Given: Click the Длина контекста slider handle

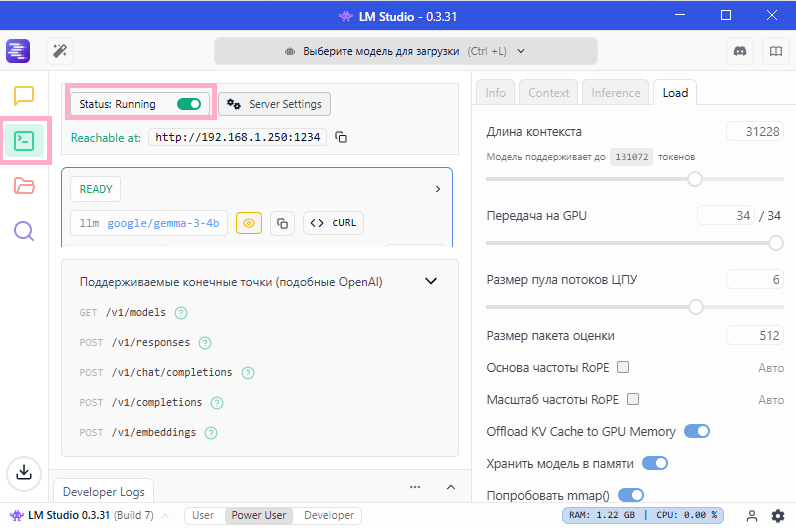Looking at the screenshot, I should click(x=695, y=179).
